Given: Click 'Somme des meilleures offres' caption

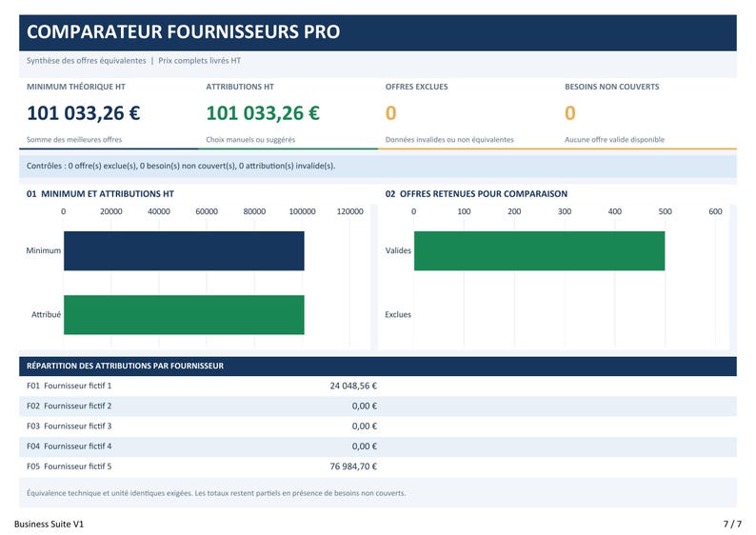Looking at the screenshot, I should coord(74,140).
